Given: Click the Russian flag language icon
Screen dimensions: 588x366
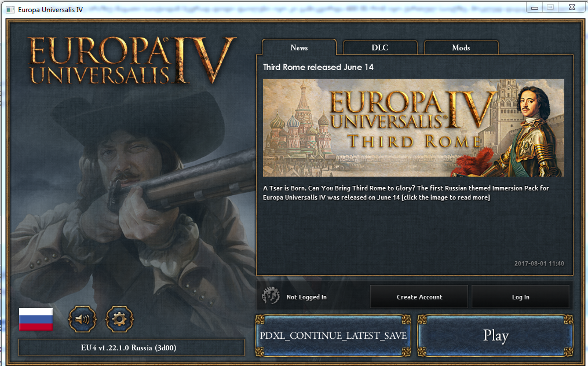Looking at the screenshot, I should click(x=36, y=320).
